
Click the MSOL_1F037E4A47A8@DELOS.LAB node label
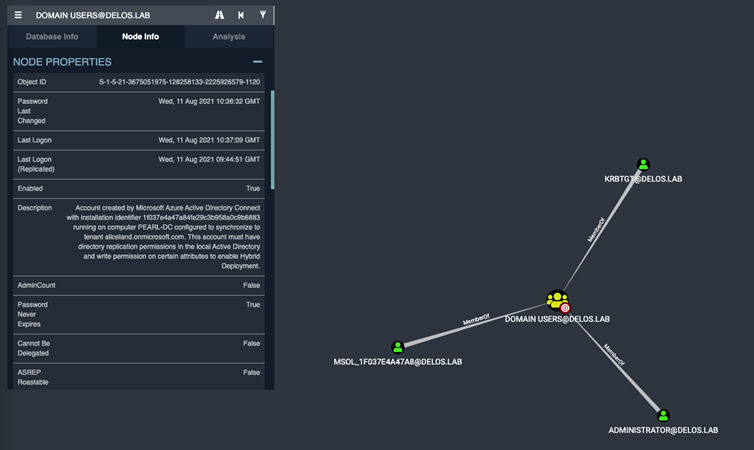(398, 362)
